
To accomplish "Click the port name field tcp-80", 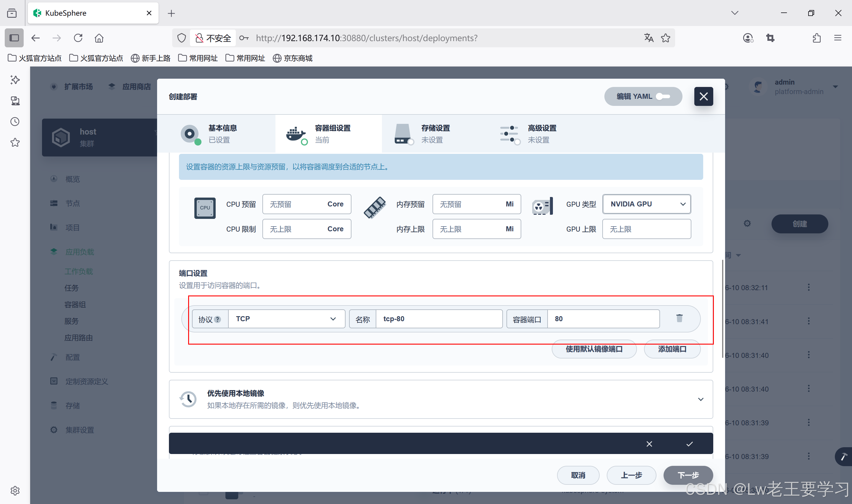I will coord(439,319).
